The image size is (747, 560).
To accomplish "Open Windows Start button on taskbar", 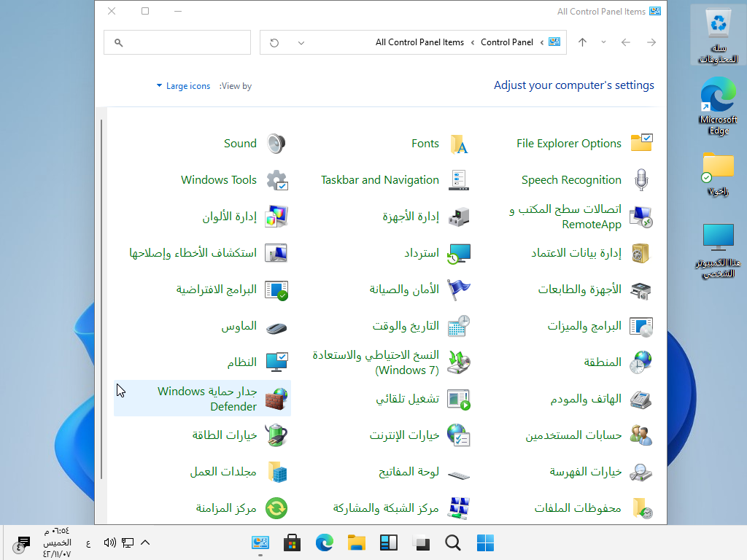I will point(485,542).
